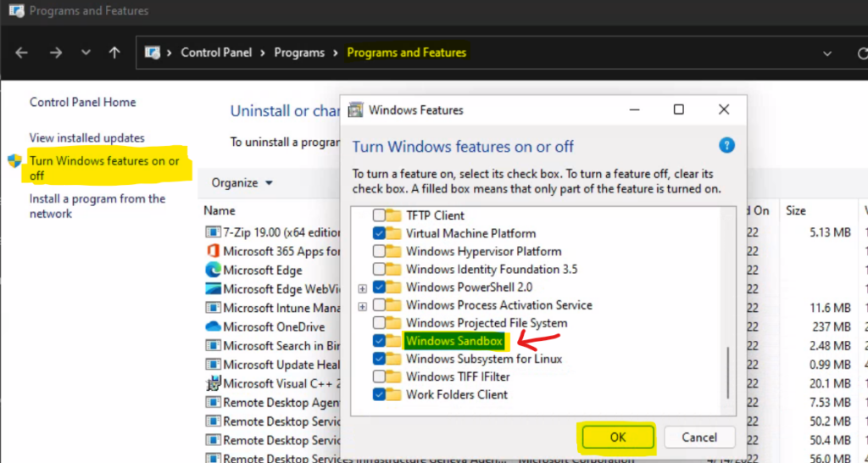Click the Up arrow in navigation bar
This screenshot has width=868, height=463.
point(114,53)
